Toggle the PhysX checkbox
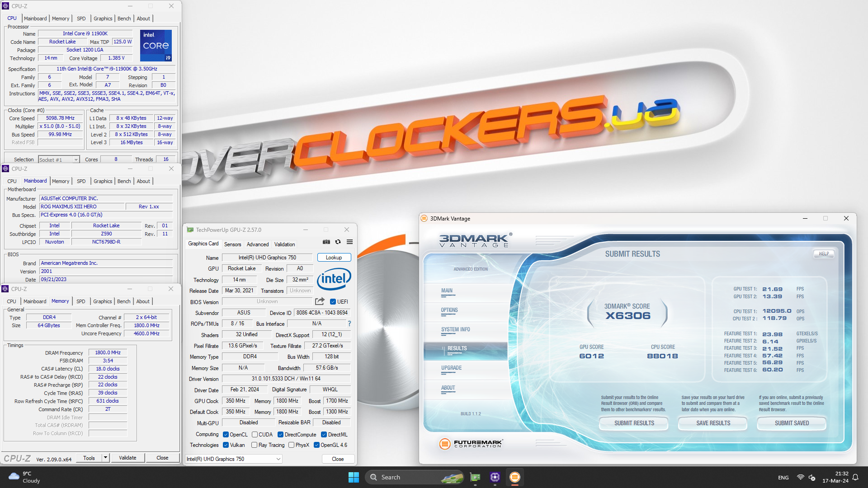The height and width of the screenshot is (488, 868). click(291, 445)
